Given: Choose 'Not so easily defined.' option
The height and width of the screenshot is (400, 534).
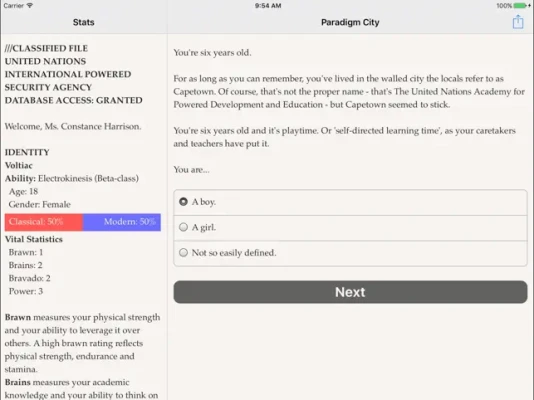Looking at the screenshot, I should [x=350, y=253].
